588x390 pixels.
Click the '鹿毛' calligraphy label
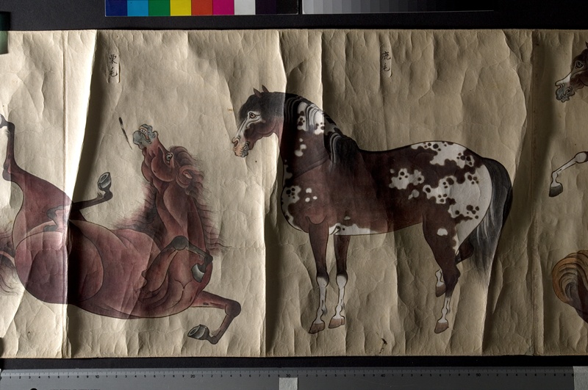tap(386, 62)
